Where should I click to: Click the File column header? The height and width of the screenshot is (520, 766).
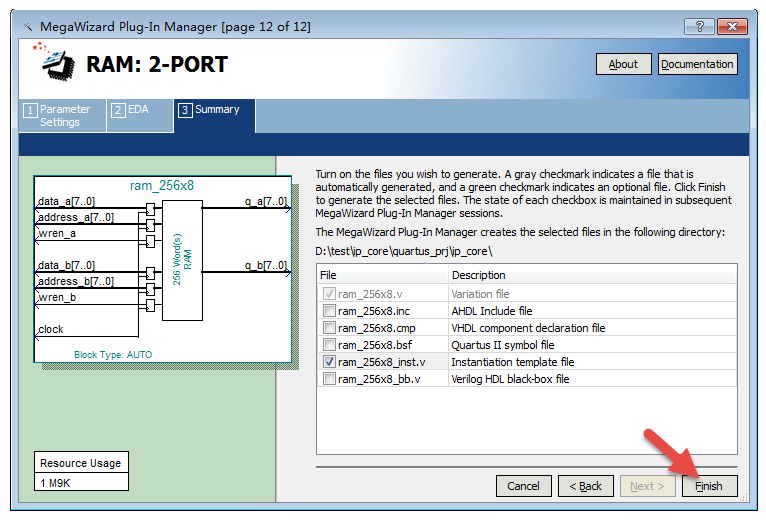382,275
